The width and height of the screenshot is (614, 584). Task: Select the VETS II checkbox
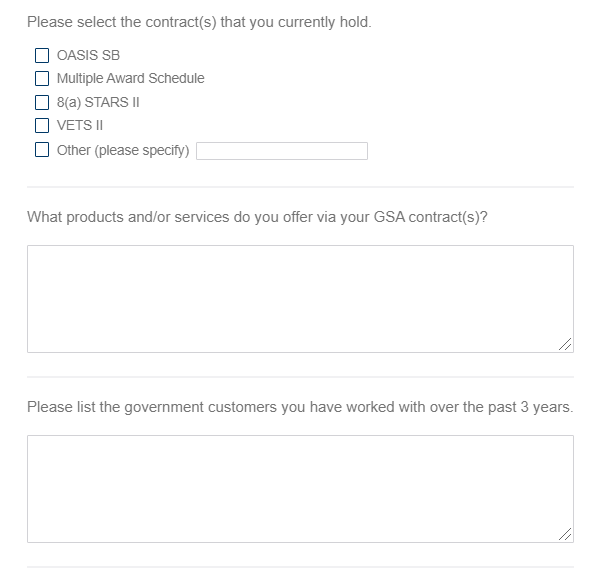42,125
